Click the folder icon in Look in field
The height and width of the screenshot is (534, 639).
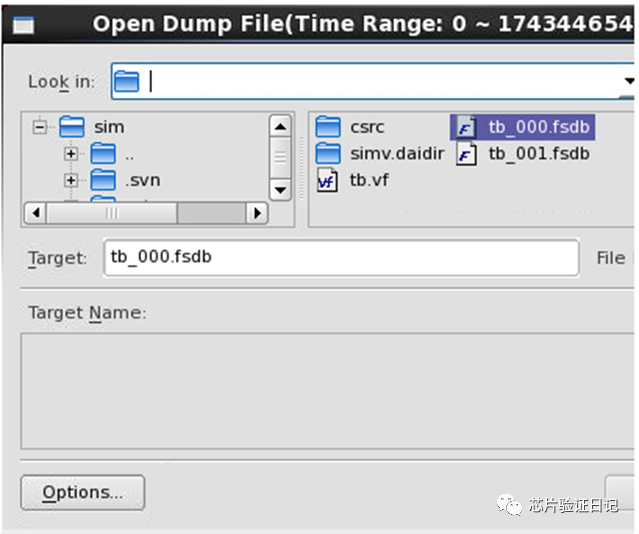coord(127,81)
